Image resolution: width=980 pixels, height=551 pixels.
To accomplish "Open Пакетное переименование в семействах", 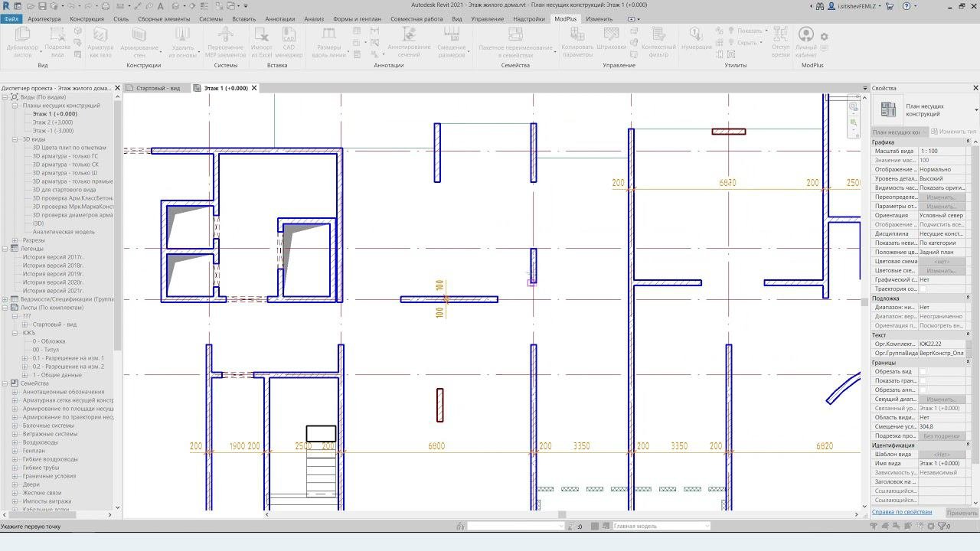I will click(515, 41).
